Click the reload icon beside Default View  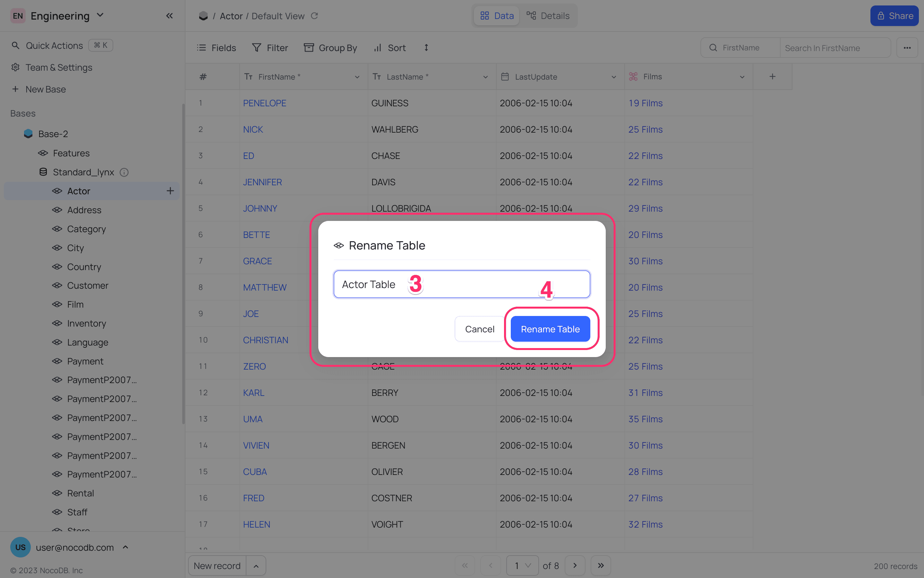pyautogui.click(x=314, y=16)
